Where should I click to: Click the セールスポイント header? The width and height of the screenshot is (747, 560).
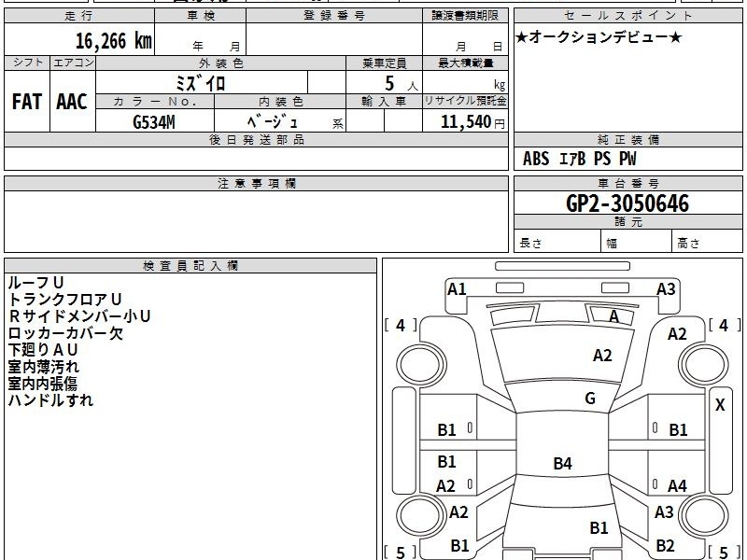point(627,16)
